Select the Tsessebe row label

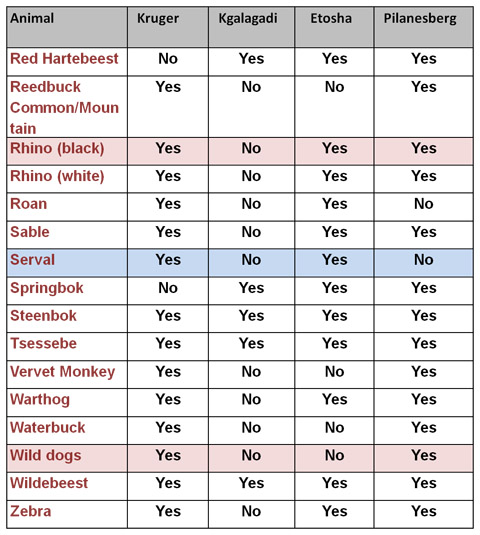tap(44, 344)
